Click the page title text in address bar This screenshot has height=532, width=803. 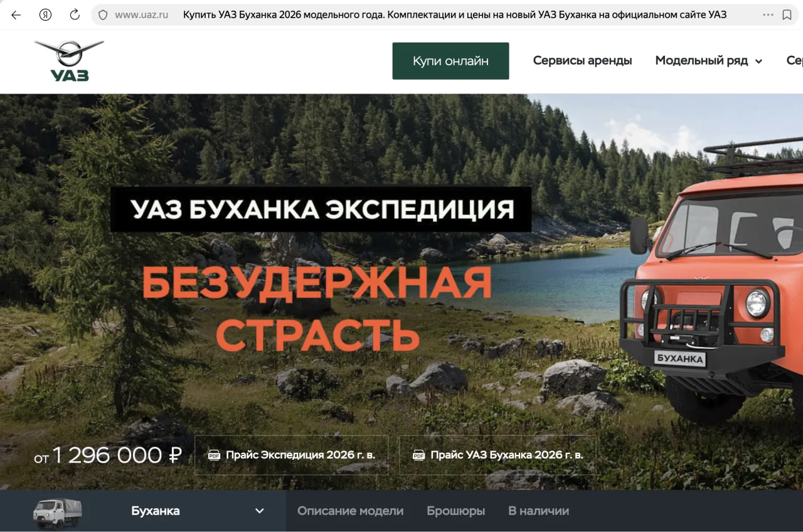455,14
